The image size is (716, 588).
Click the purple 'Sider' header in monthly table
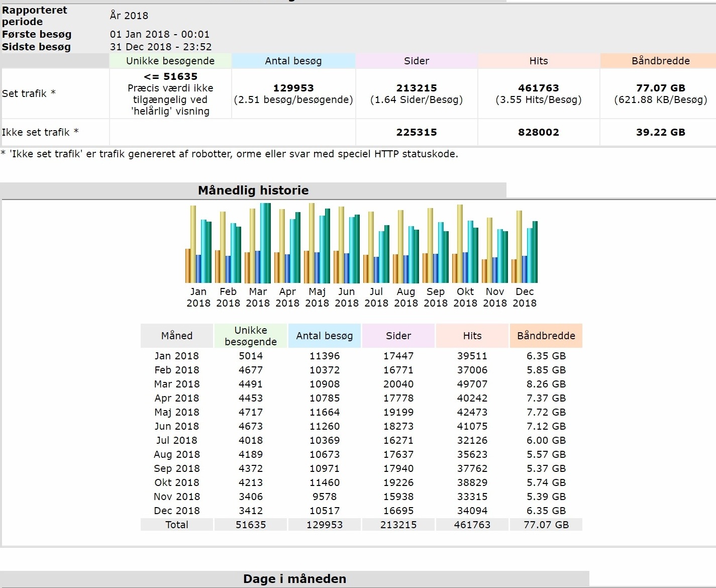398,336
